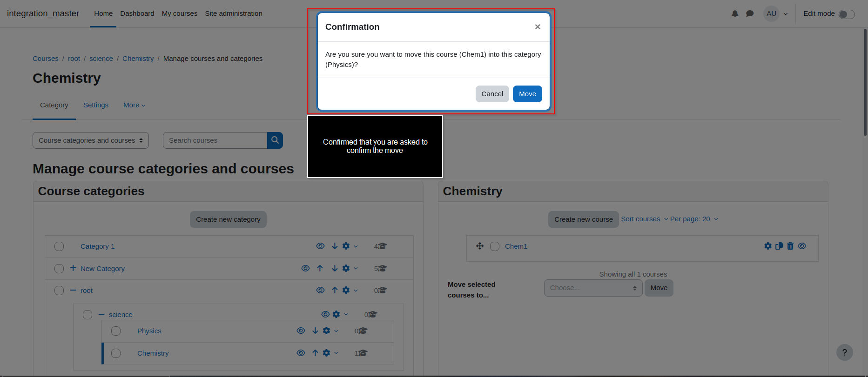The image size is (868, 377).
Task: Collapse the science category tree
Action: click(x=101, y=314)
